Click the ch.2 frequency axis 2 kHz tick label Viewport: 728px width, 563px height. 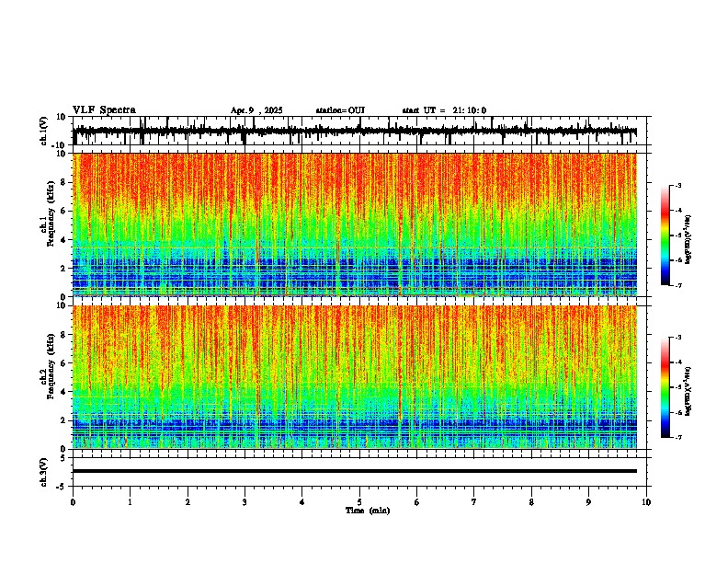pyautogui.click(x=64, y=420)
